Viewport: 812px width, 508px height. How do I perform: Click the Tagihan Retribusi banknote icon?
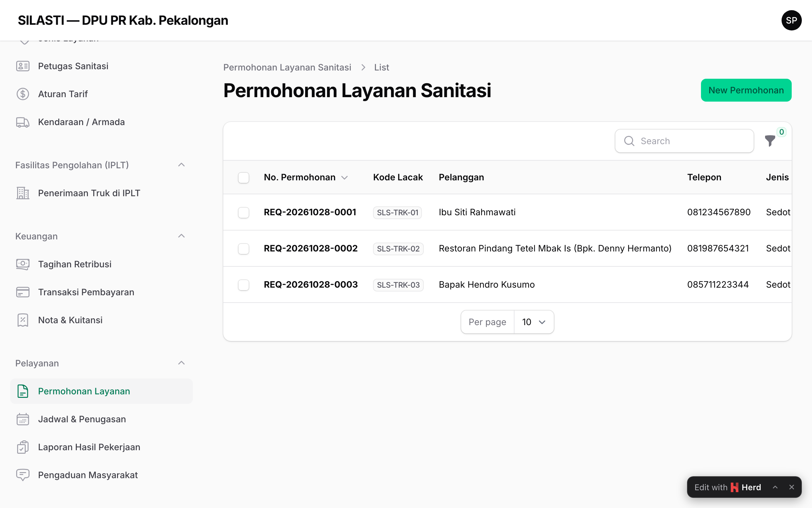point(23,264)
